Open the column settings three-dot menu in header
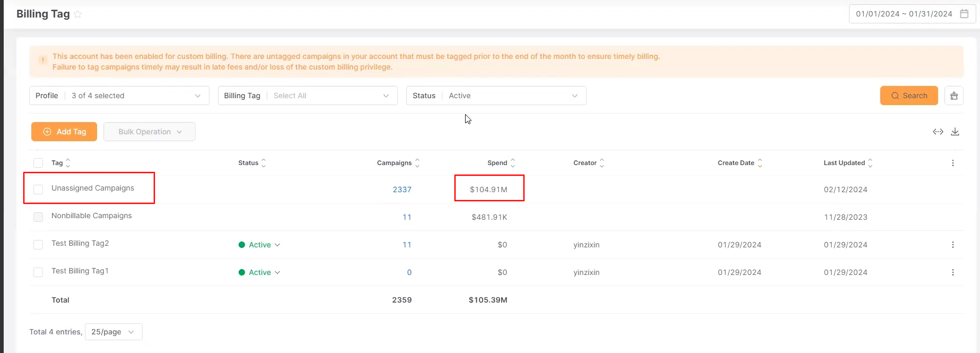980x353 pixels. click(x=952, y=163)
